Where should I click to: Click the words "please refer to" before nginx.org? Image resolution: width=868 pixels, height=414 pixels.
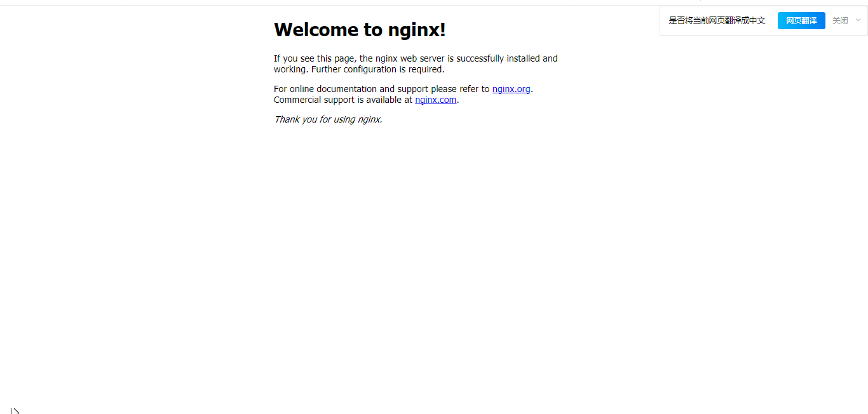(x=460, y=89)
